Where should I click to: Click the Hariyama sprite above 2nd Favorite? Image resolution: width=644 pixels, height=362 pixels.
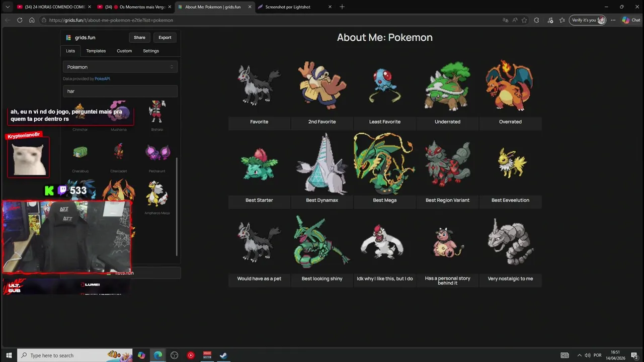click(x=322, y=85)
